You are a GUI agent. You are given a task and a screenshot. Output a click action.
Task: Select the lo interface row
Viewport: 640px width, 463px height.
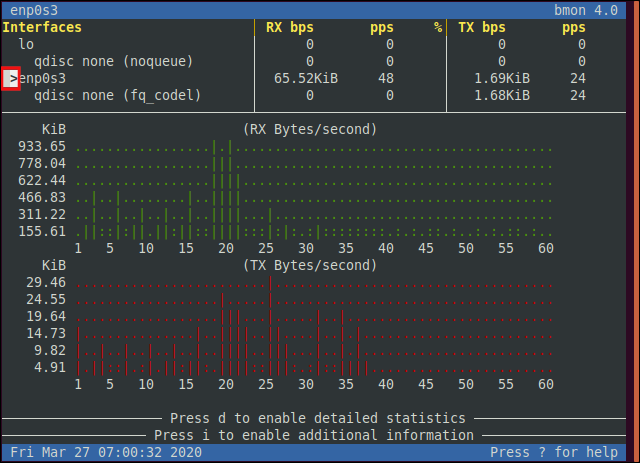tap(313, 45)
